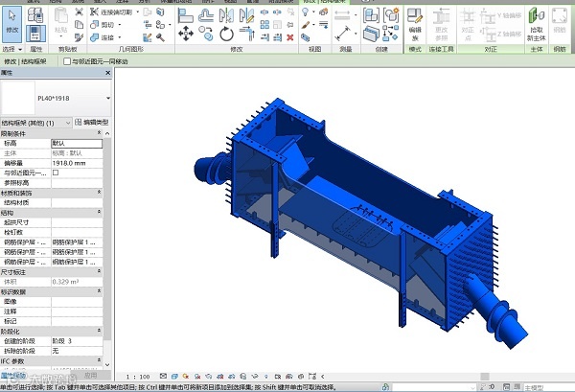Close the Properties (属性) palette

coord(107,73)
